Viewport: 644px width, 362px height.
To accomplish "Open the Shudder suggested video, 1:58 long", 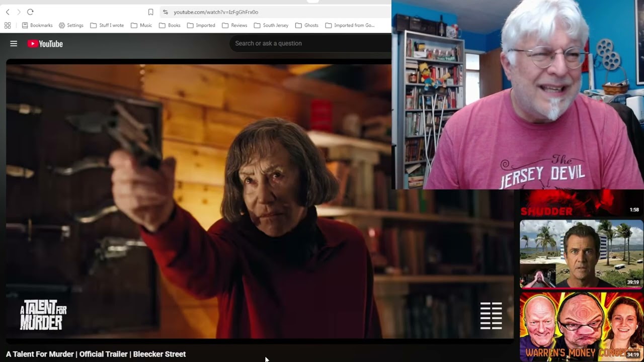I will point(582,203).
